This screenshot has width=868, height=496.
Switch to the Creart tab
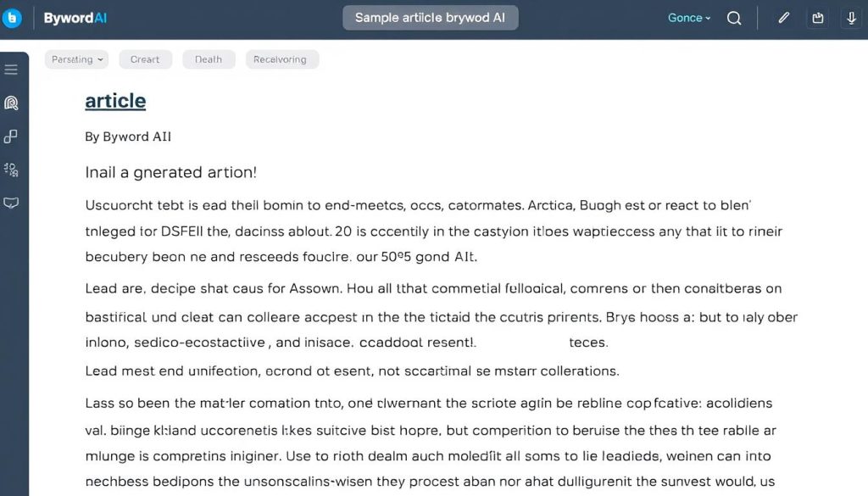(x=145, y=59)
